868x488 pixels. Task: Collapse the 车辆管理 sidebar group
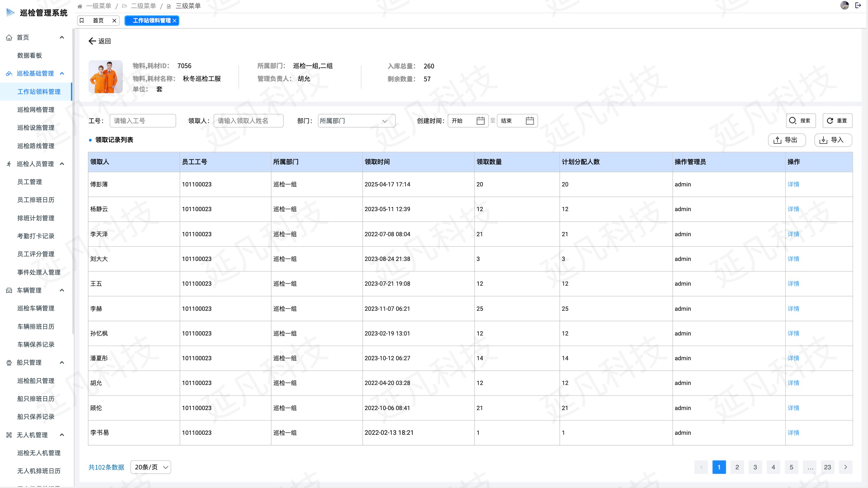pyautogui.click(x=62, y=290)
